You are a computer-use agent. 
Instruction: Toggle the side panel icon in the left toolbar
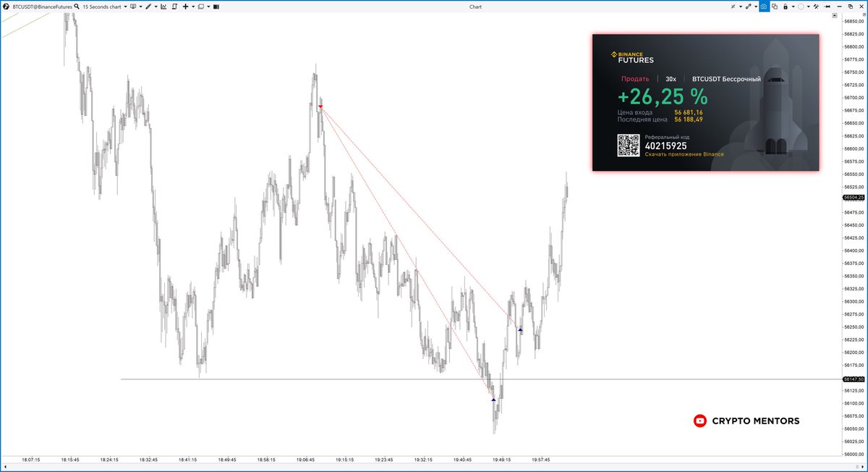point(216,7)
